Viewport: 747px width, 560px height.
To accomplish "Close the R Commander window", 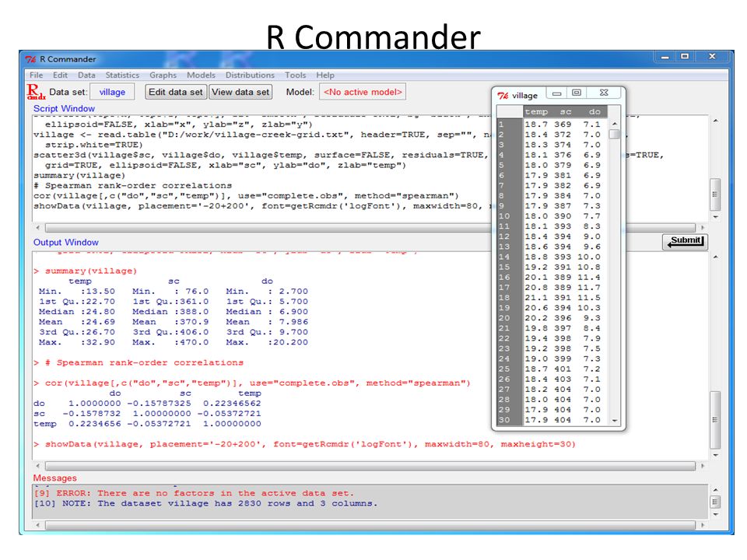I will [x=712, y=57].
